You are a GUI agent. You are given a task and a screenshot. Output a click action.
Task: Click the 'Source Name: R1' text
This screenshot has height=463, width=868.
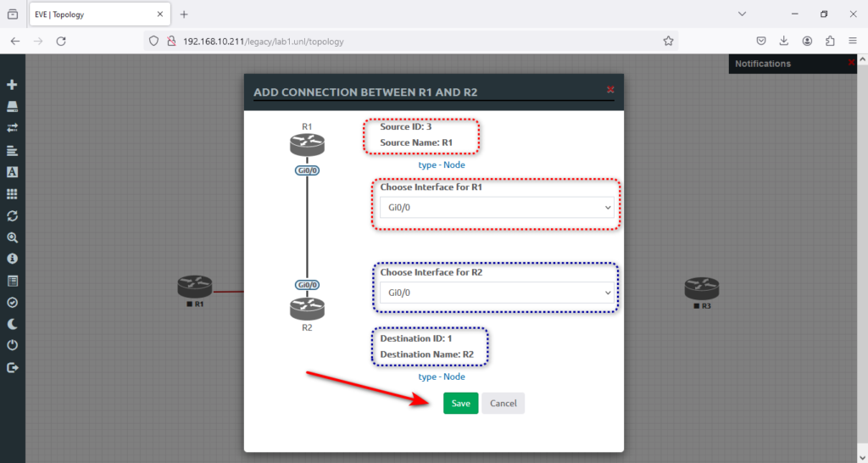click(416, 142)
